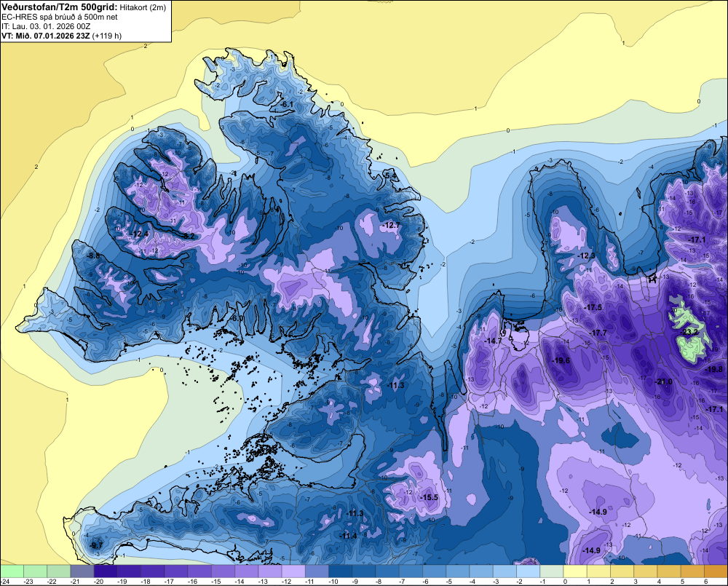Click the temperature value -15.5
Viewport: 728px width, 586px height.
430,497
